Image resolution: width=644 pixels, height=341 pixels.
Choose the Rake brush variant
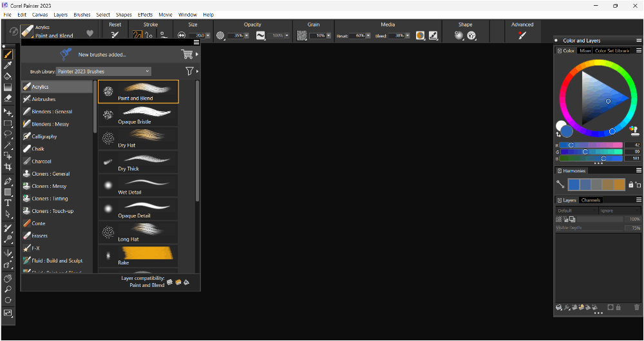[x=138, y=255]
